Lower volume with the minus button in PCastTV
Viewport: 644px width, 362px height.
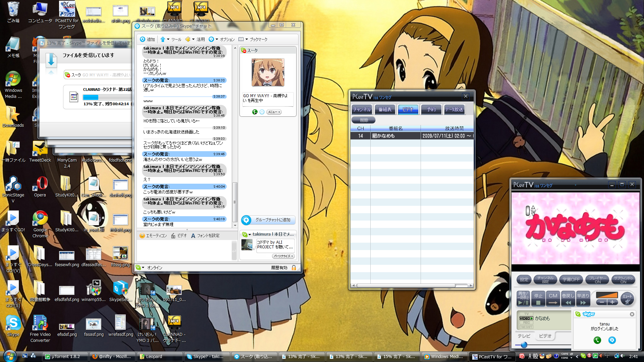pos(602,302)
